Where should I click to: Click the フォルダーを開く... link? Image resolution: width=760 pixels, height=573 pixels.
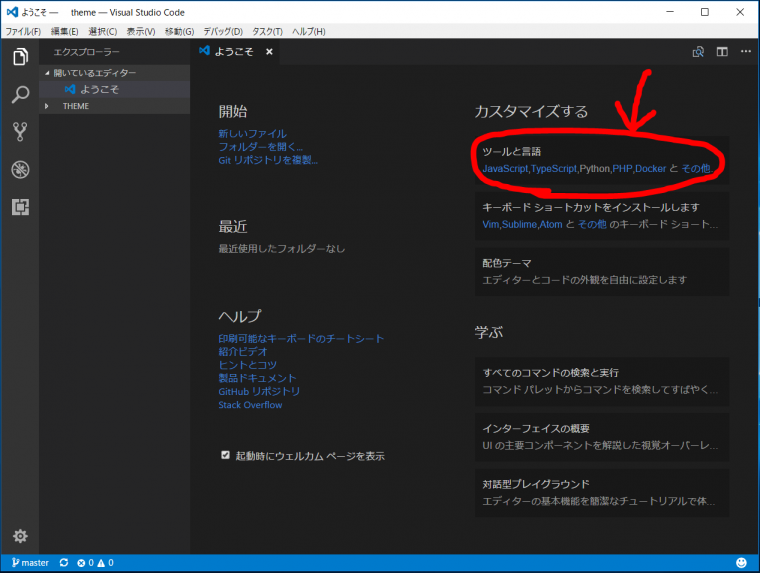[260, 146]
